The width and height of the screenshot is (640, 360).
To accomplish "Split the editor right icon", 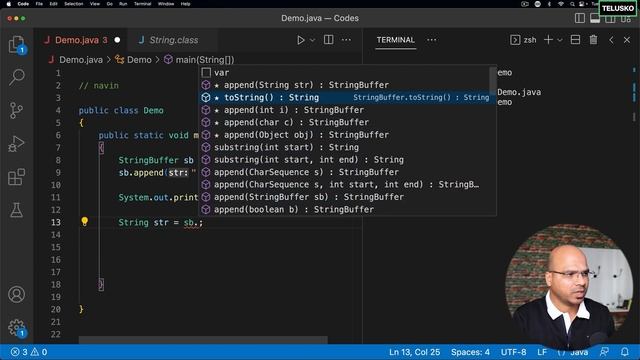I will click(329, 40).
